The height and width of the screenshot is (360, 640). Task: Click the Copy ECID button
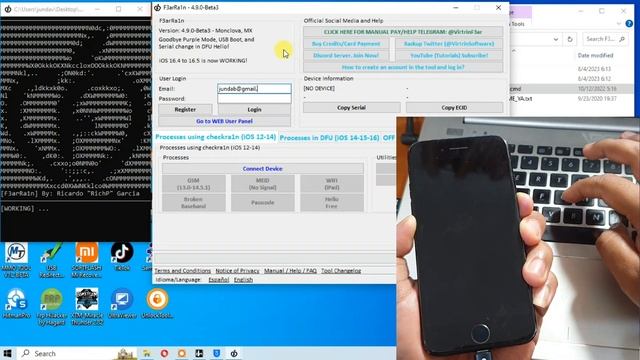point(454,108)
